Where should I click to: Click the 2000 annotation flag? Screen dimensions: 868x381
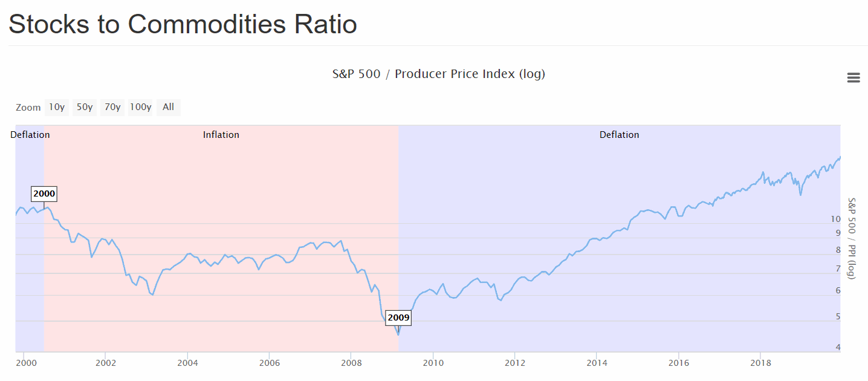tap(44, 194)
